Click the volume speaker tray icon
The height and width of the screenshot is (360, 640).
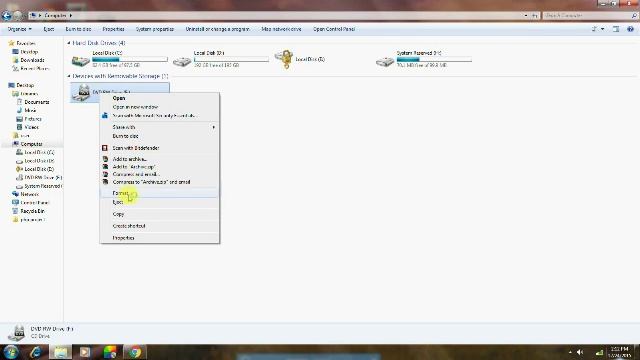tap(580, 352)
